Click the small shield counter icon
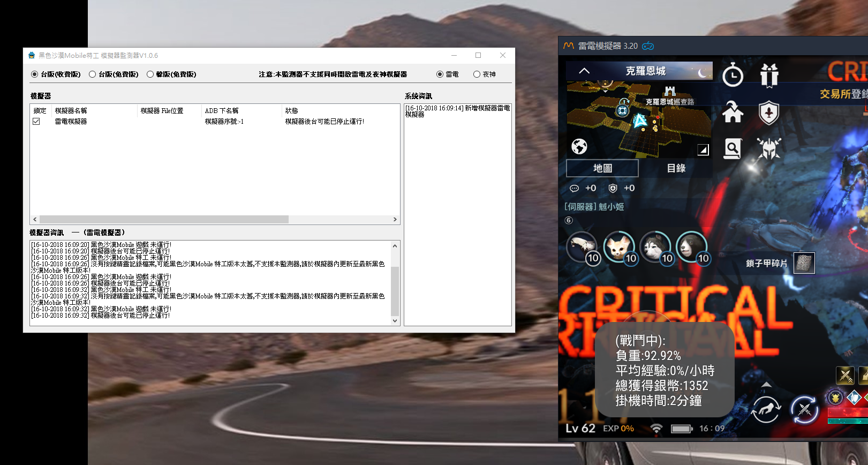 click(613, 188)
